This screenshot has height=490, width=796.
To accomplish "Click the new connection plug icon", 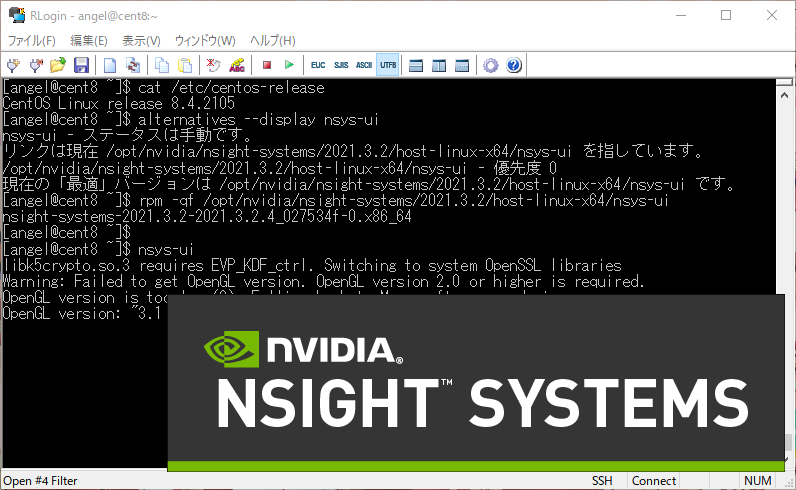I will [x=13, y=65].
